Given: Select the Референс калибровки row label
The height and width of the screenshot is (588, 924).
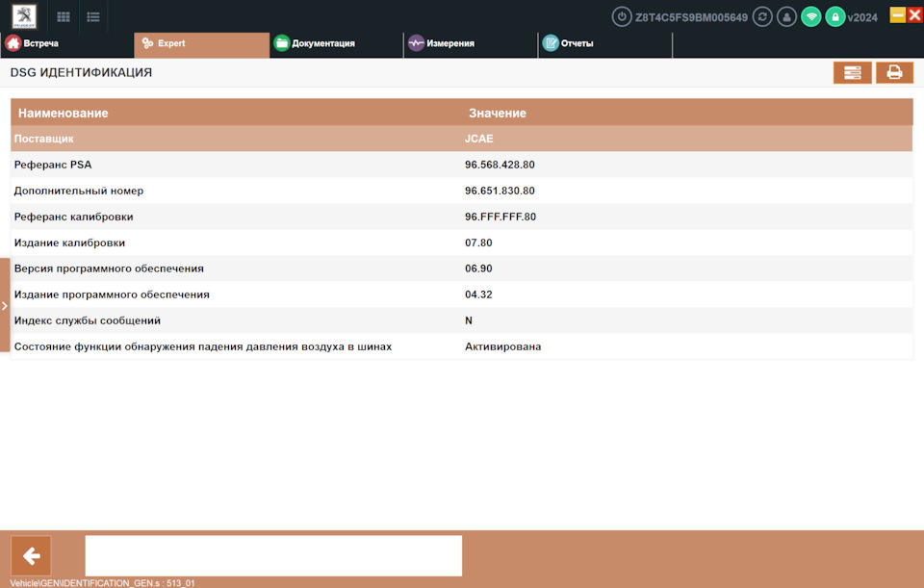Looking at the screenshot, I should click(74, 217).
